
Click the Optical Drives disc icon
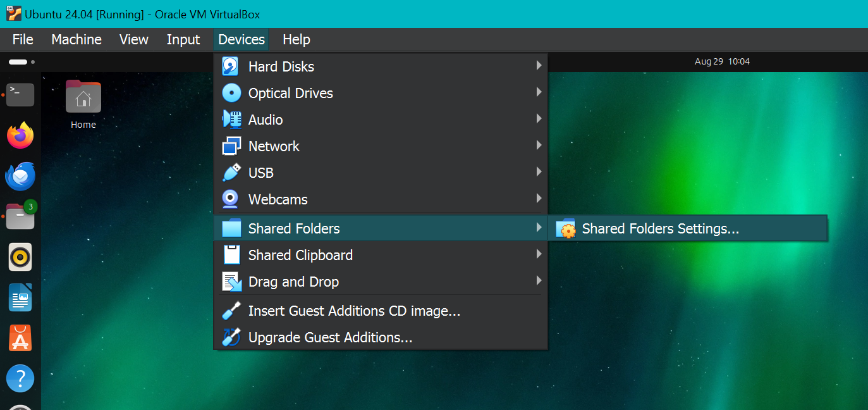231,93
